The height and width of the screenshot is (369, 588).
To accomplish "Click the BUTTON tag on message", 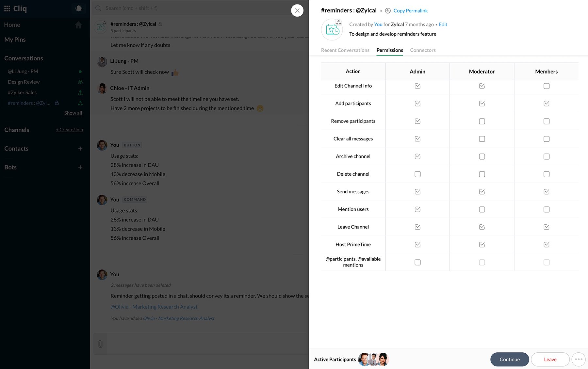I will coord(132,145).
